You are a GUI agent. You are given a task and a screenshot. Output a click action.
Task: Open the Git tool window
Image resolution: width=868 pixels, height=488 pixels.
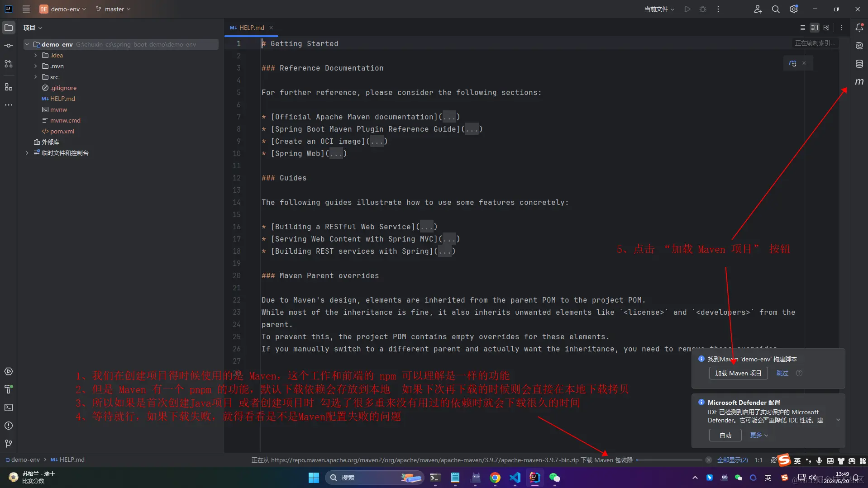pyautogui.click(x=9, y=444)
